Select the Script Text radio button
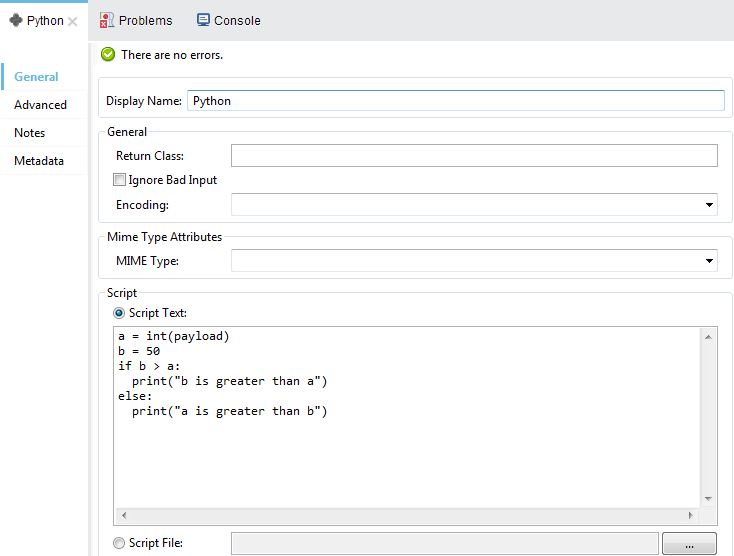 point(119,313)
